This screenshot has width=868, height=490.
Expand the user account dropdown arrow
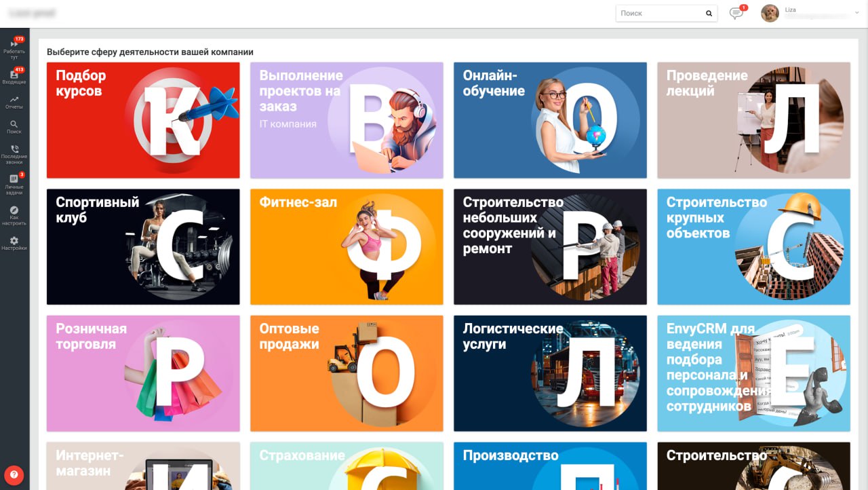tap(857, 14)
